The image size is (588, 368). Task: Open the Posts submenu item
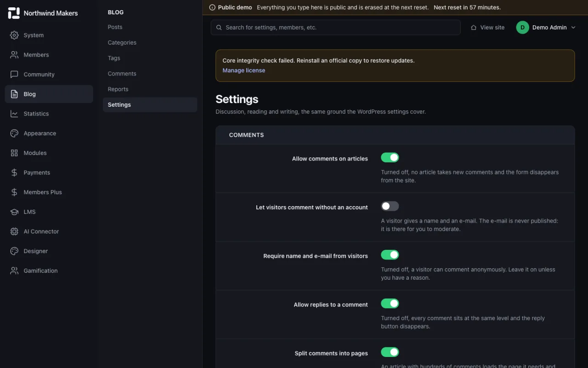[x=150, y=27]
